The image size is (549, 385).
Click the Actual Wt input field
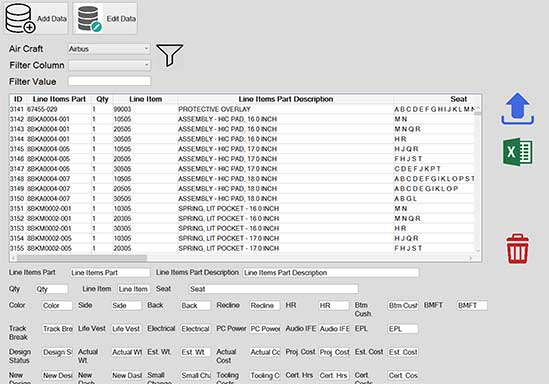pyautogui.click(x=126, y=352)
